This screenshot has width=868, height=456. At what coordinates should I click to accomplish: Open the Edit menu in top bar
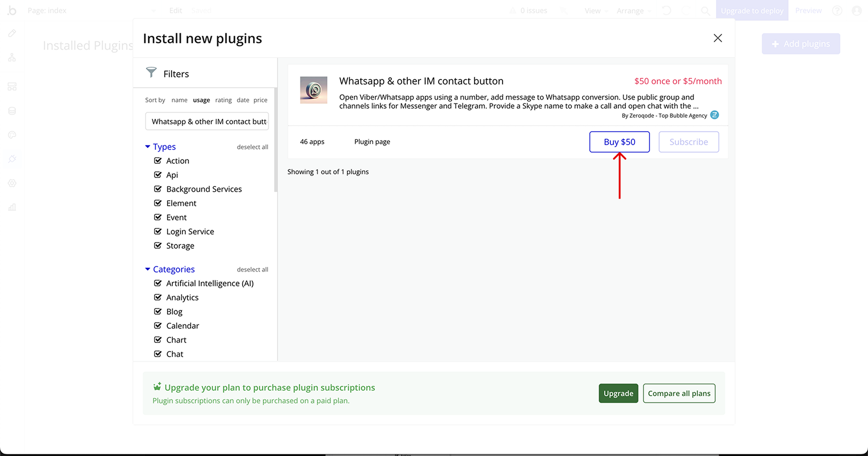point(175,11)
